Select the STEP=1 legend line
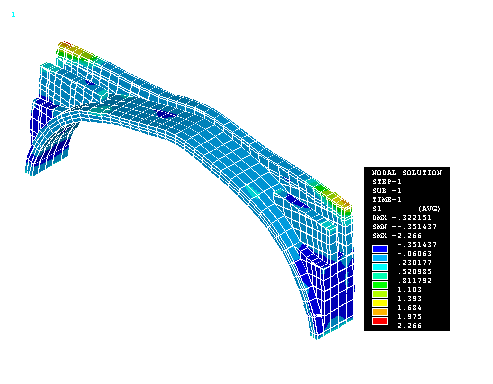This screenshot has width=493, height=384. click(387, 182)
